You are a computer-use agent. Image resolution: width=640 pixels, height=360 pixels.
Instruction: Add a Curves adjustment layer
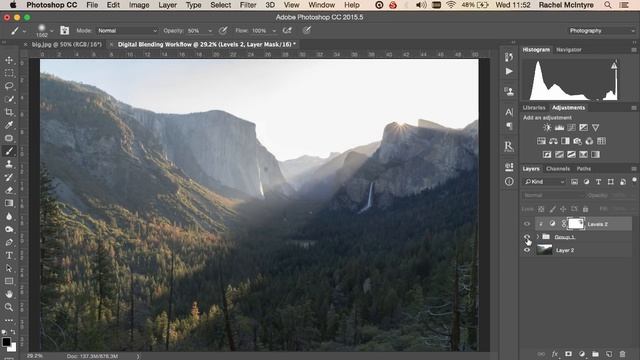click(x=571, y=128)
